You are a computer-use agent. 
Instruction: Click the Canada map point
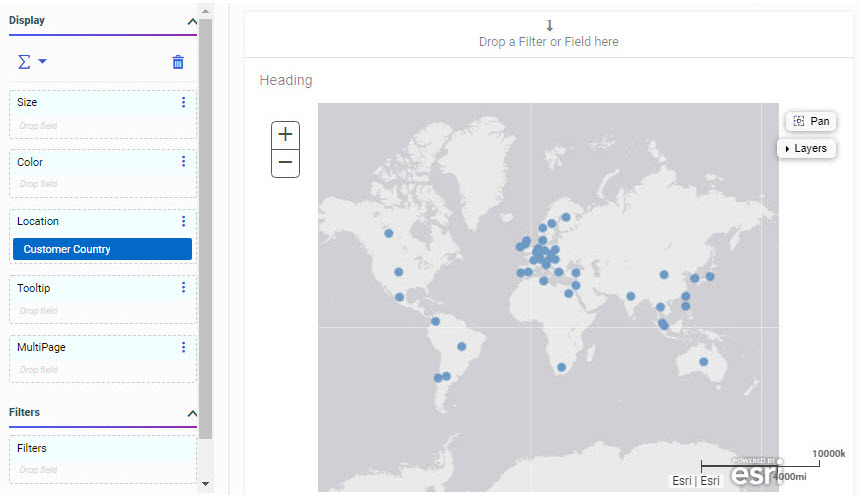(x=389, y=234)
